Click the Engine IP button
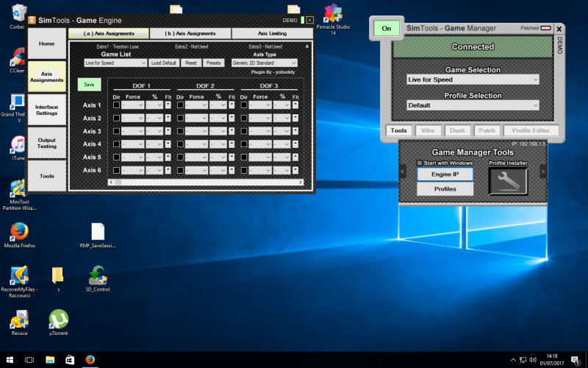The height and width of the screenshot is (368, 588). coord(445,174)
